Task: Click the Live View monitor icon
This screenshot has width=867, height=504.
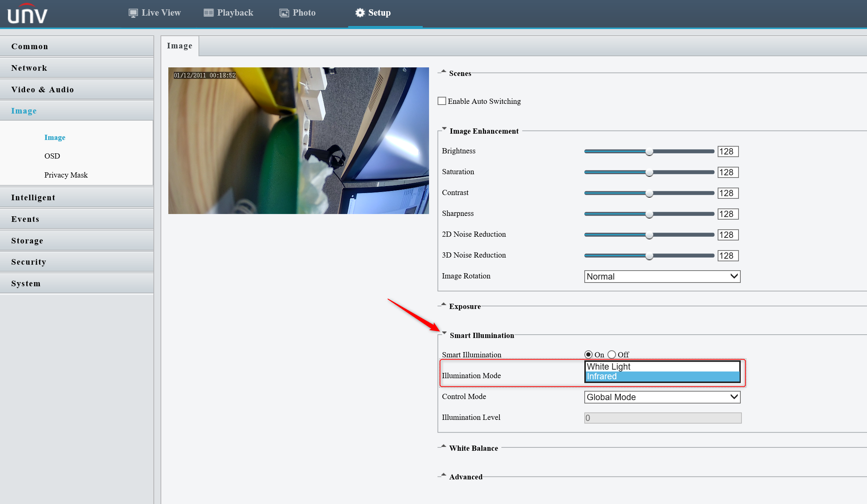Action: point(133,13)
